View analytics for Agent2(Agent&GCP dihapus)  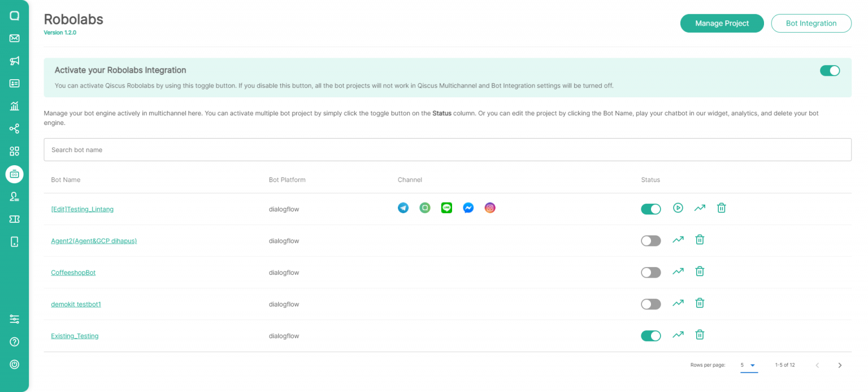tap(678, 239)
